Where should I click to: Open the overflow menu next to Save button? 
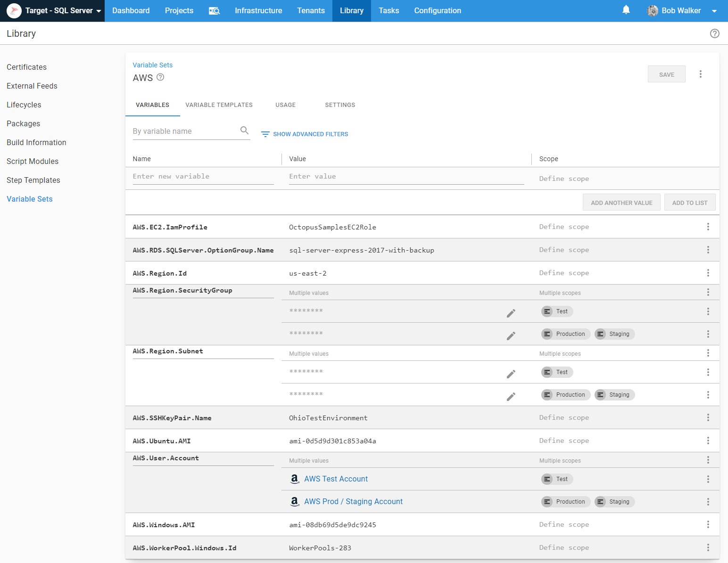[x=700, y=74]
